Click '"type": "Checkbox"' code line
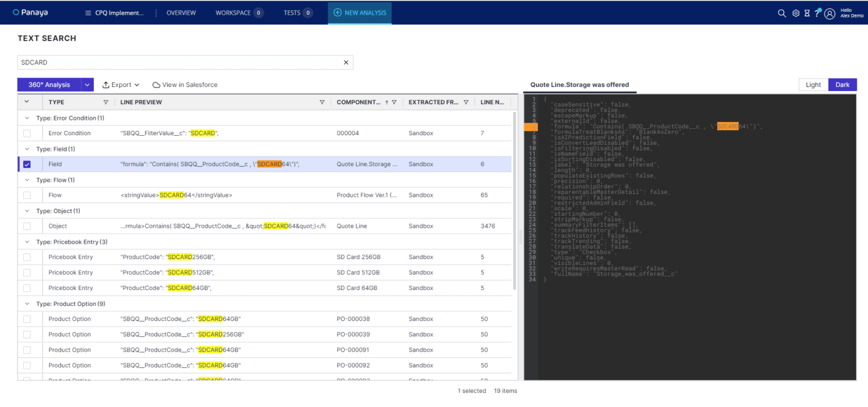Viewport: 868px width, 407px height. click(585, 252)
